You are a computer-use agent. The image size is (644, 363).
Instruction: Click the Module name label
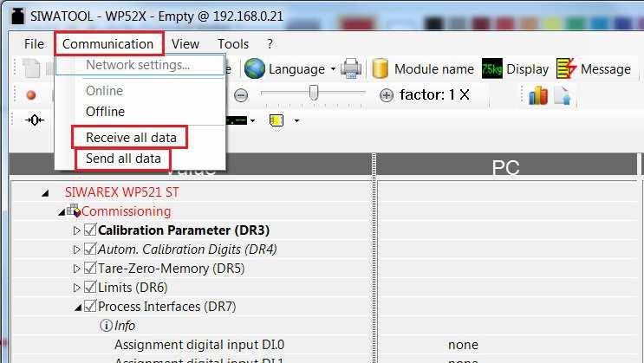coord(434,69)
